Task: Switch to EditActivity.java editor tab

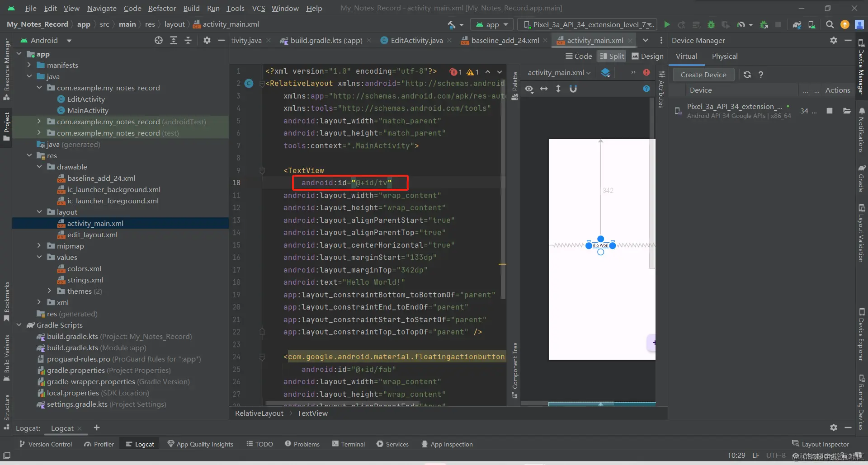Action: (x=416, y=40)
